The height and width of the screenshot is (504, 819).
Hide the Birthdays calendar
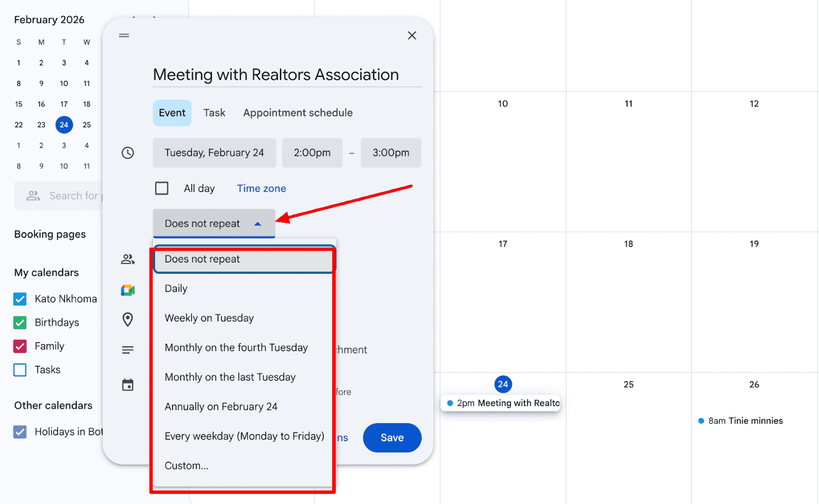19,322
